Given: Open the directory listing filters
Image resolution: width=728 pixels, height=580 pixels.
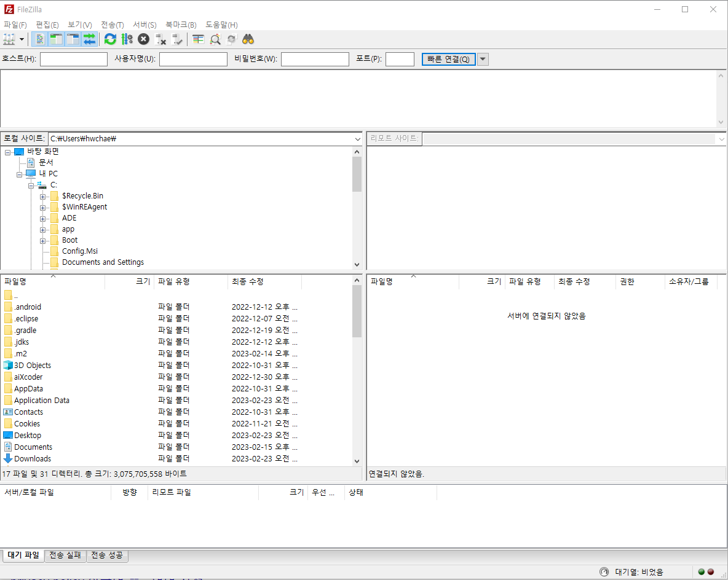Looking at the screenshot, I should point(197,39).
